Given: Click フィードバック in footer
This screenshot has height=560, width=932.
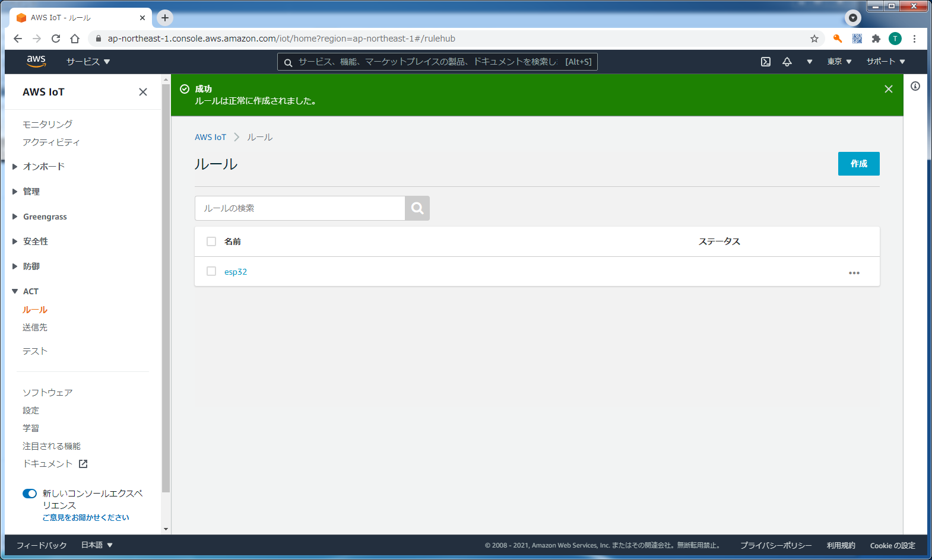Looking at the screenshot, I should 42,545.
